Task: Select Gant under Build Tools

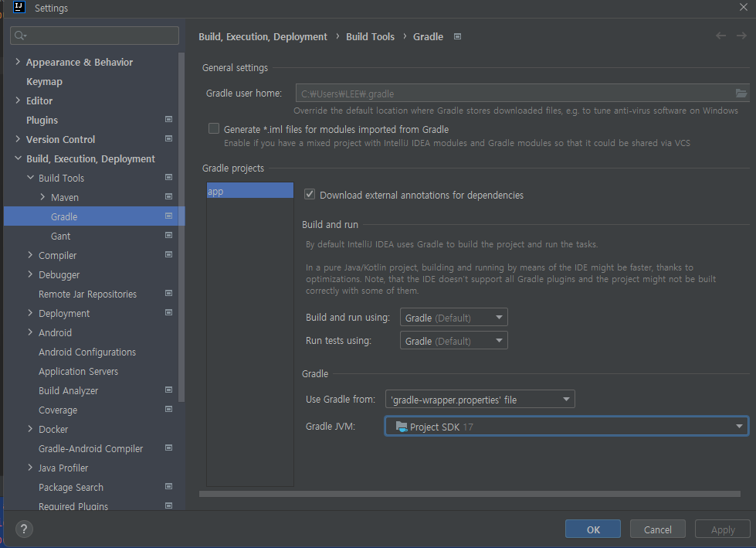Action: click(x=61, y=236)
